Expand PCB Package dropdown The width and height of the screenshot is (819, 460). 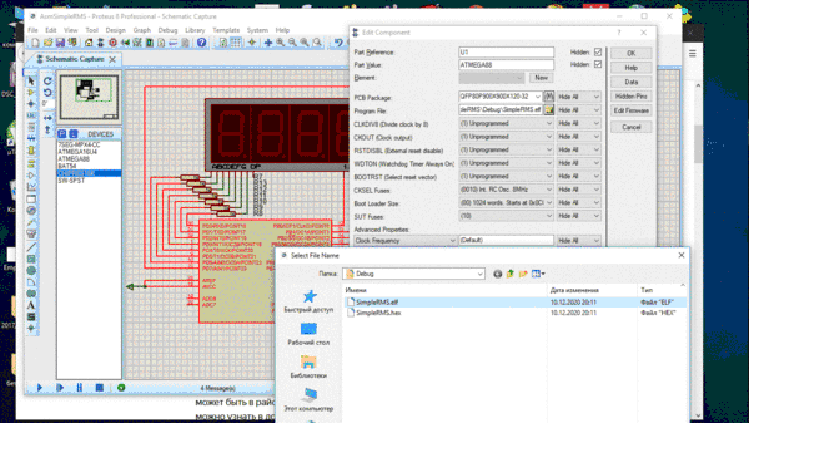coord(538,97)
